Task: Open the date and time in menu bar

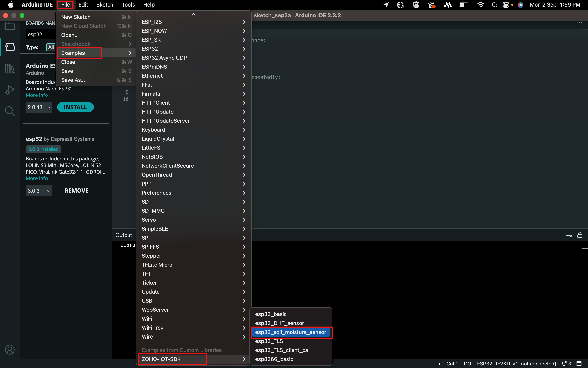Action: 555,5
